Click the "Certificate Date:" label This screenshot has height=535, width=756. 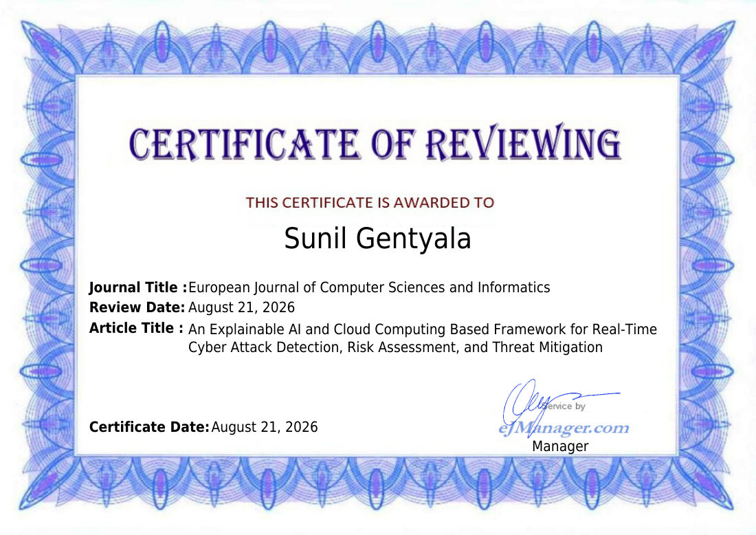149,427
